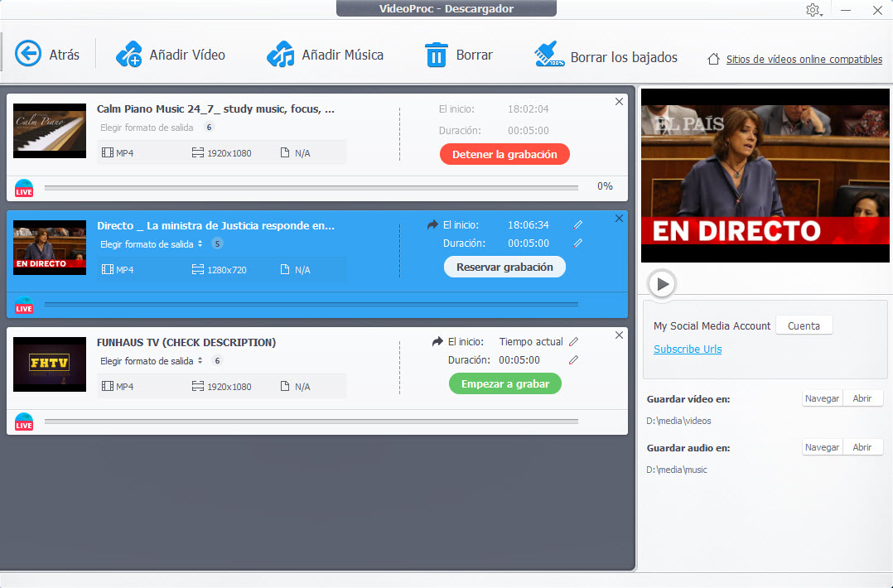Edit duration pencil for FUNHAUS TV
Screen dimensions: 893x588
(573, 360)
